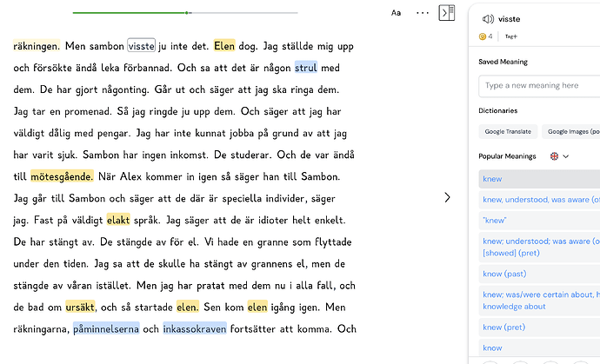Click the word 'grannens'
This screenshot has height=364, width=600.
pos(270,264)
